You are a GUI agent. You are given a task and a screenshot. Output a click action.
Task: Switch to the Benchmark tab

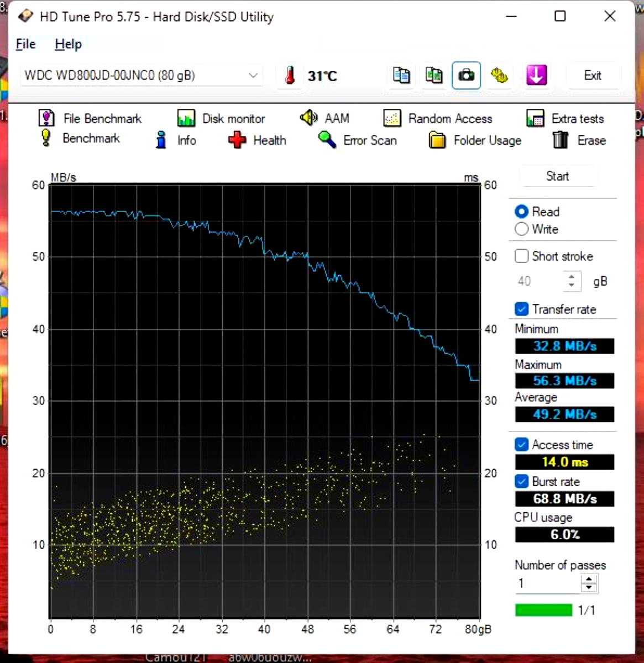(x=78, y=138)
